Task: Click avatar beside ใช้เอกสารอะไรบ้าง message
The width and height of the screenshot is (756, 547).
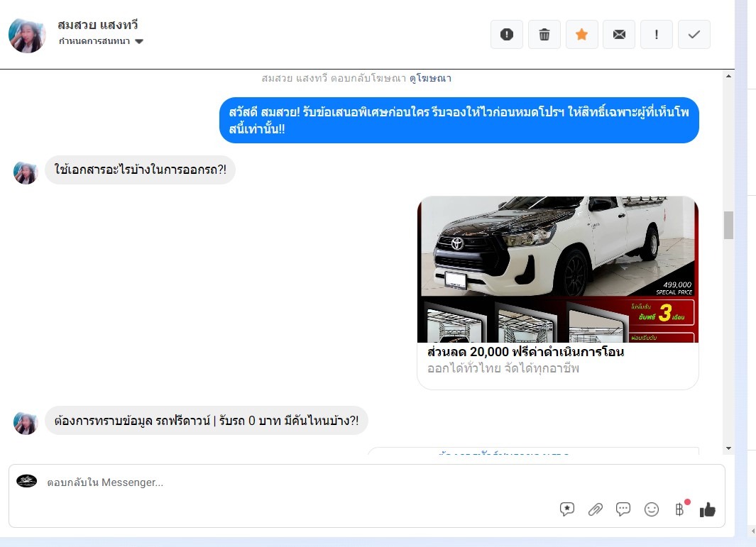Action: point(26,173)
